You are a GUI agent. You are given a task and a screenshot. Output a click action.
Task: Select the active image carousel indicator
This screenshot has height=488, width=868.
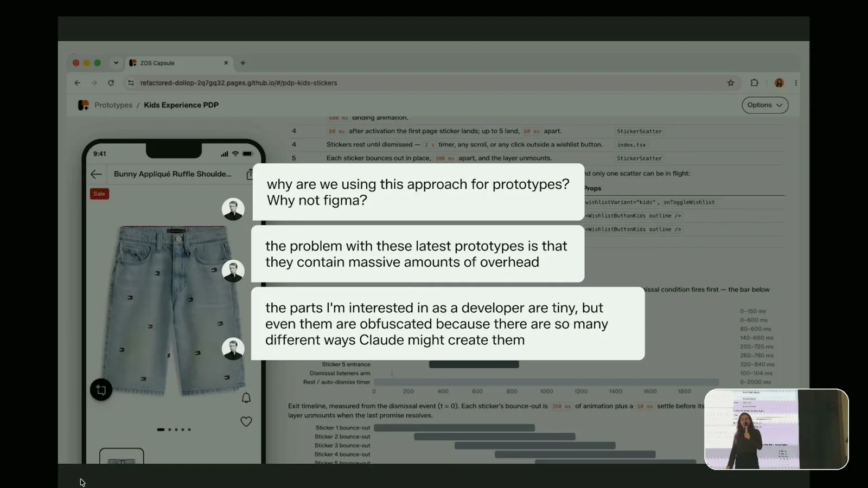point(161,429)
